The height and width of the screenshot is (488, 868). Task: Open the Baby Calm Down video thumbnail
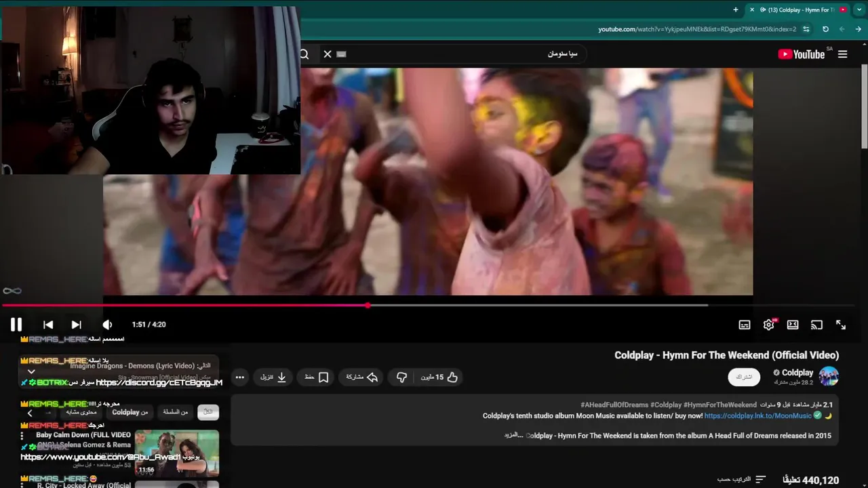click(177, 453)
